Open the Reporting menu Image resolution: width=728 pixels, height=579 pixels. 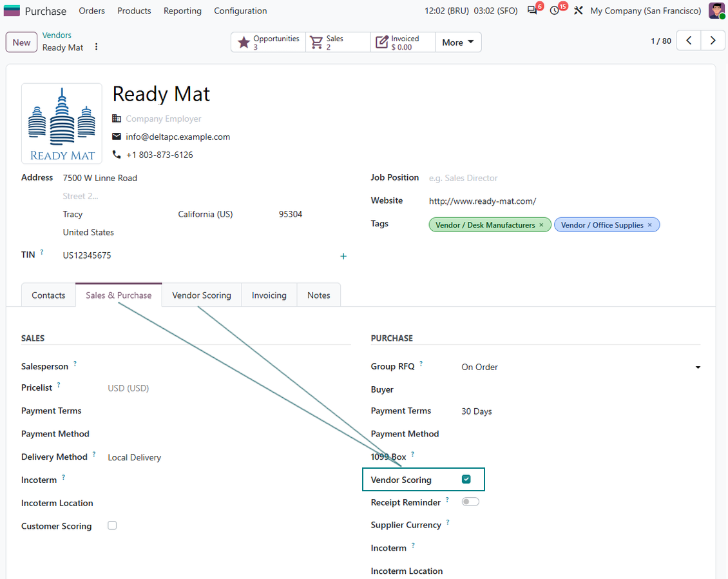pyautogui.click(x=182, y=11)
